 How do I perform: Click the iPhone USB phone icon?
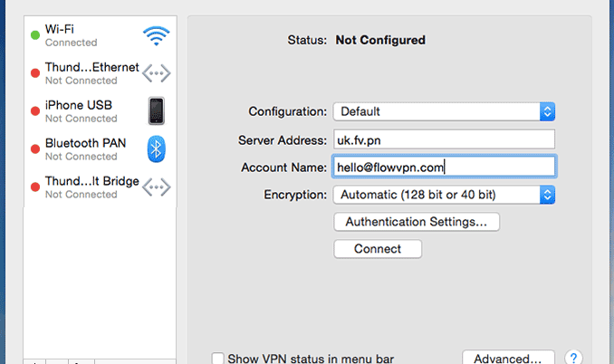click(x=156, y=111)
